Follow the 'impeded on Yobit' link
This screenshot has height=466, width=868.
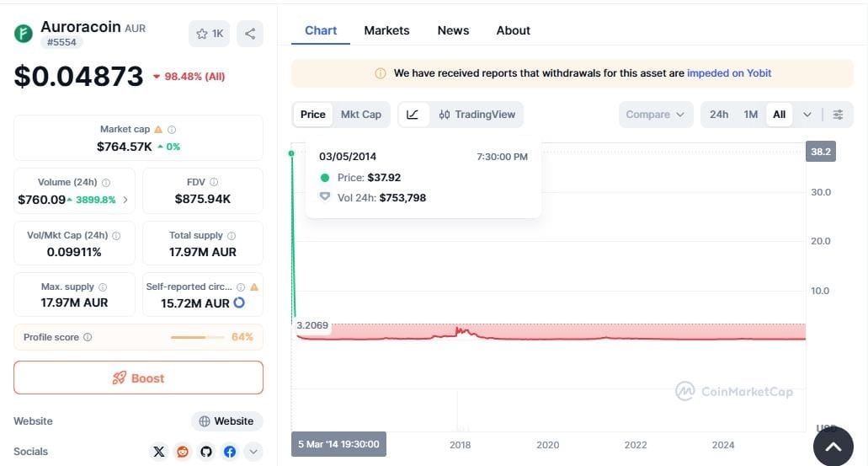[x=729, y=73]
